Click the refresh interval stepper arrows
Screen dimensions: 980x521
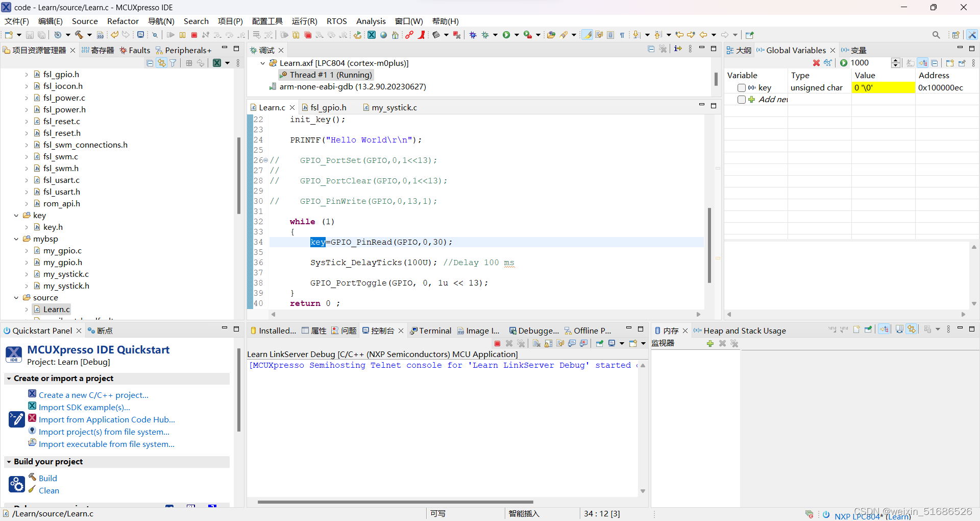coord(895,63)
